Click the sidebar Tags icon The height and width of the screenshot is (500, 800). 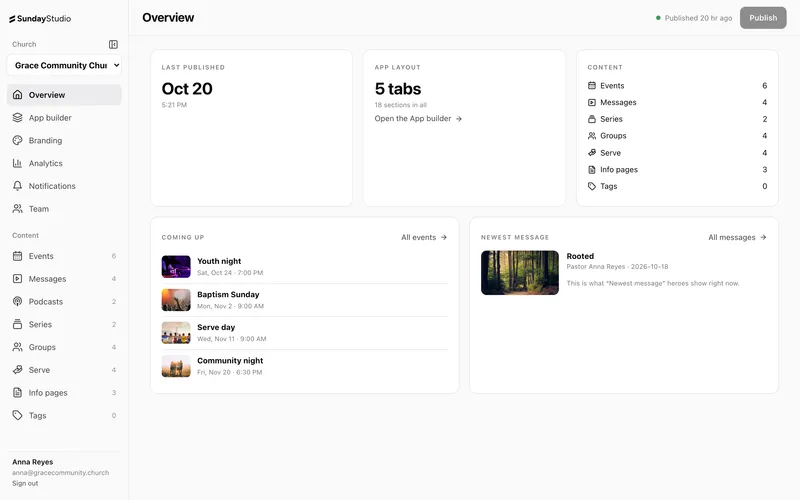click(x=17, y=415)
